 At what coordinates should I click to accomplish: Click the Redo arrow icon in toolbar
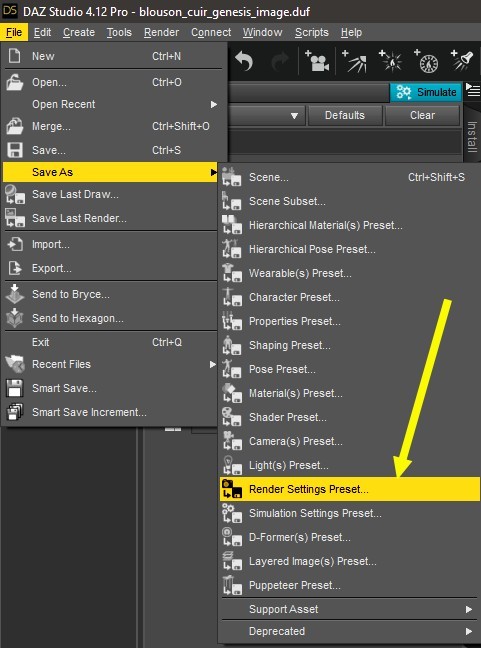tap(280, 61)
